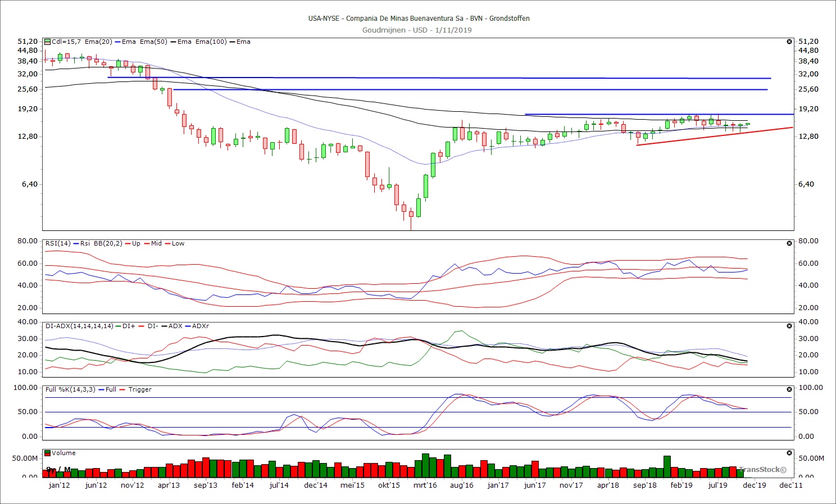
Task: Select the Cdl=15,7 legend label
Action: click(66, 42)
